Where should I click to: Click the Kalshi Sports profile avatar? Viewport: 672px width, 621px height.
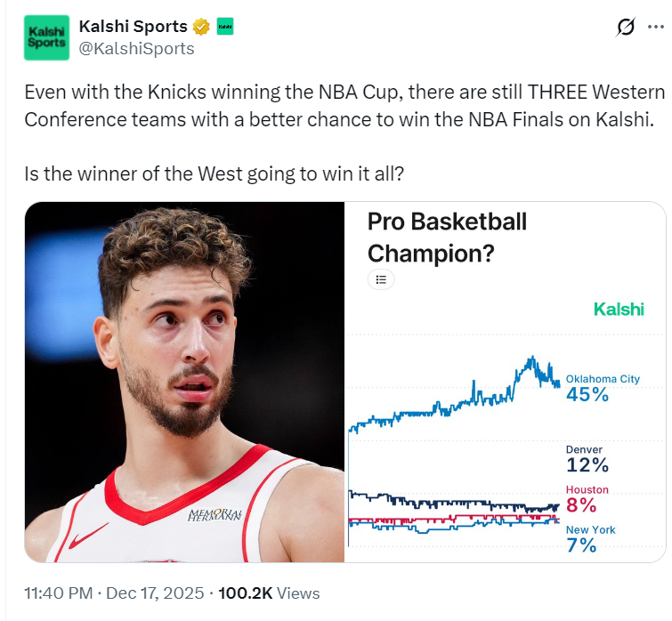point(45,37)
